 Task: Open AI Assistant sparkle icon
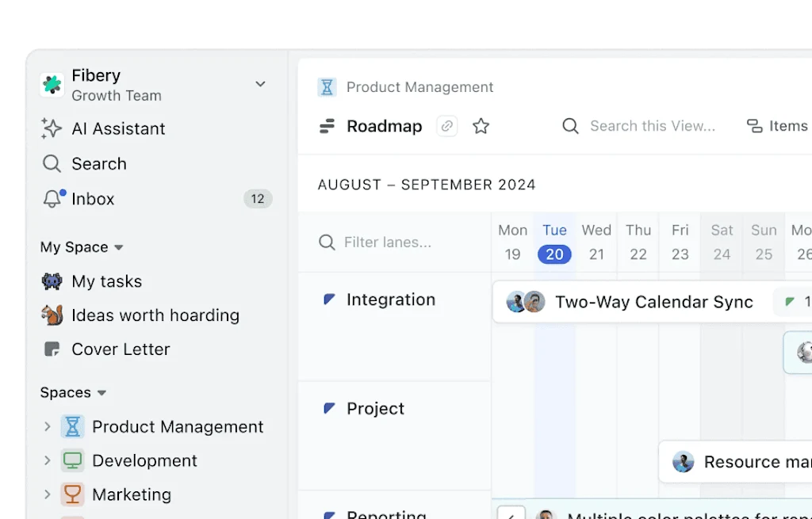coord(52,128)
